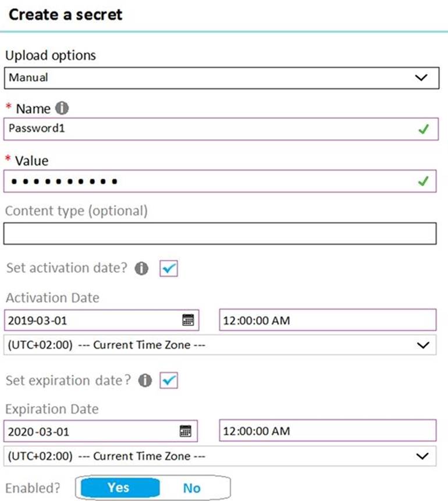Open the Activation Date calendar picker

click(x=188, y=320)
